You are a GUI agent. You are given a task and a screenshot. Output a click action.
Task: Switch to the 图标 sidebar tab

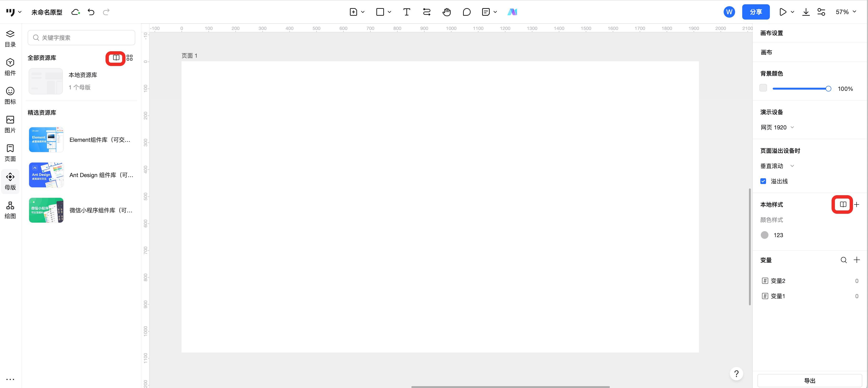pyautogui.click(x=10, y=96)
